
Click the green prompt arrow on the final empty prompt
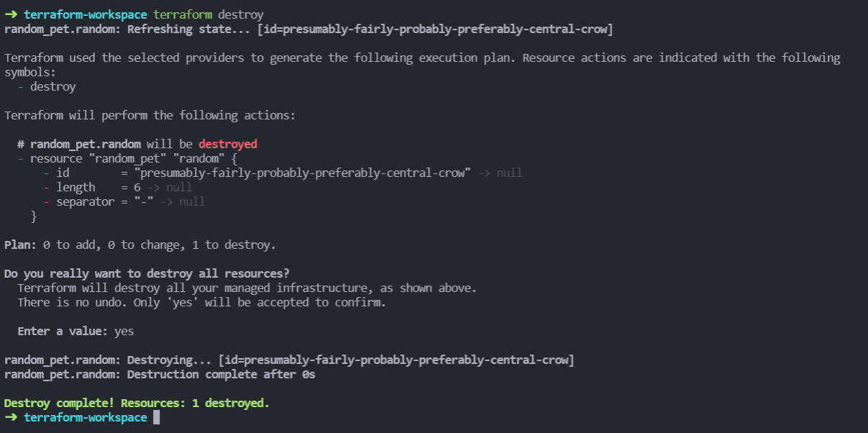pyautogui.click(x=11, y=418)
